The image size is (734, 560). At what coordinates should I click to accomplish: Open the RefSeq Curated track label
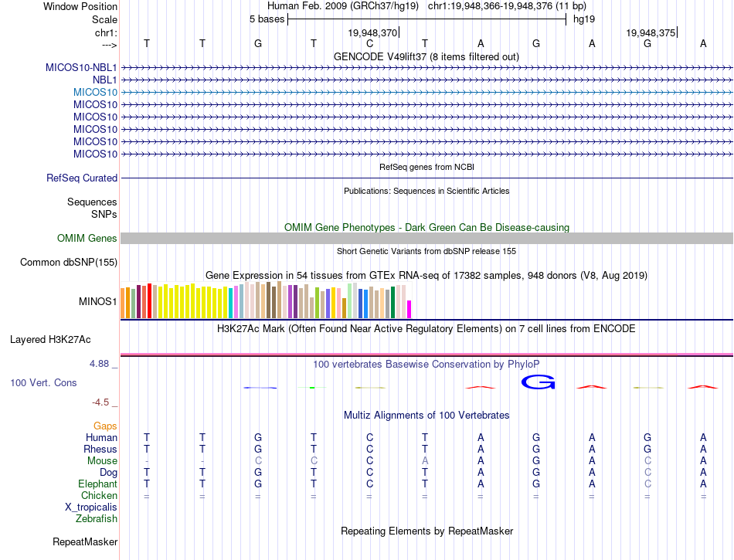82,178
